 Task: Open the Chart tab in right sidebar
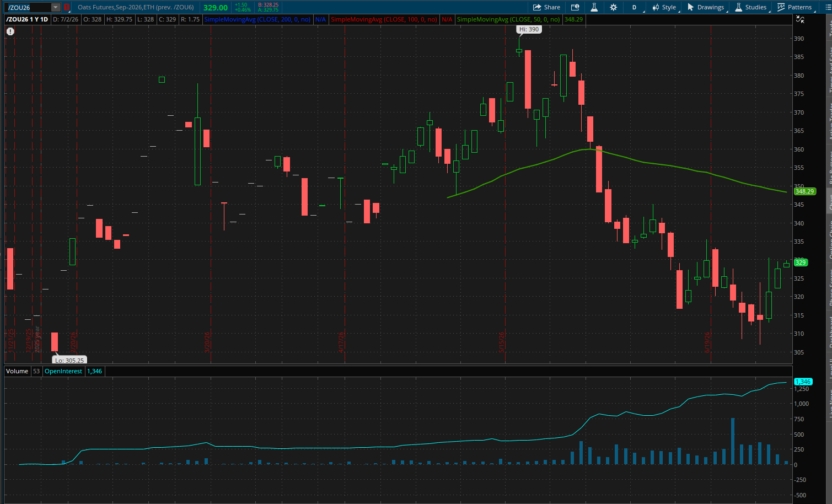(829, 201)
